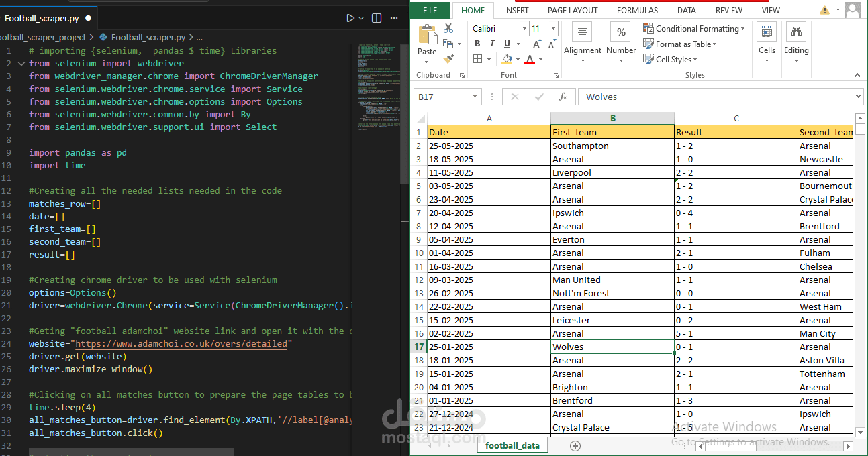Viewport: 868px width, 456px height.
Task: Switch to the FORMULAS ribbon tab
Action: click(637, 10)
